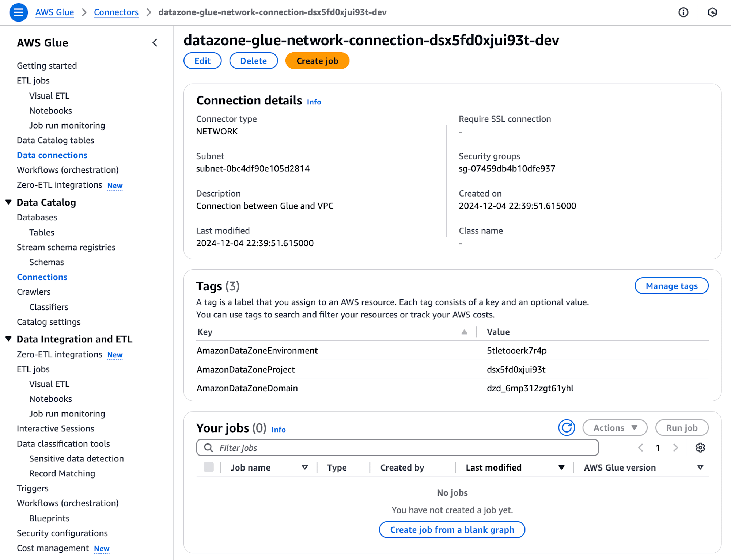Open Connections under Data Catalog
731x560 pixels.
point(42,277)
